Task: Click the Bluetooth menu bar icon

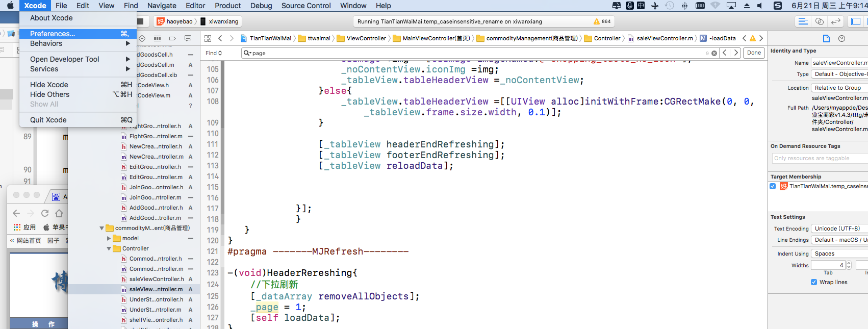Action: [684, 6]
